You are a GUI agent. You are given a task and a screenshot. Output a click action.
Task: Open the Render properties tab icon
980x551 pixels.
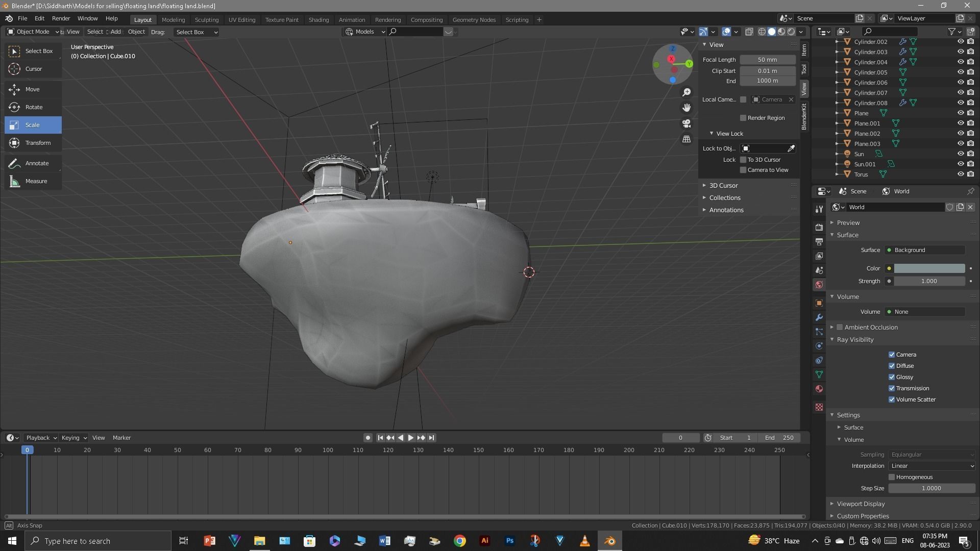point(819,227)
